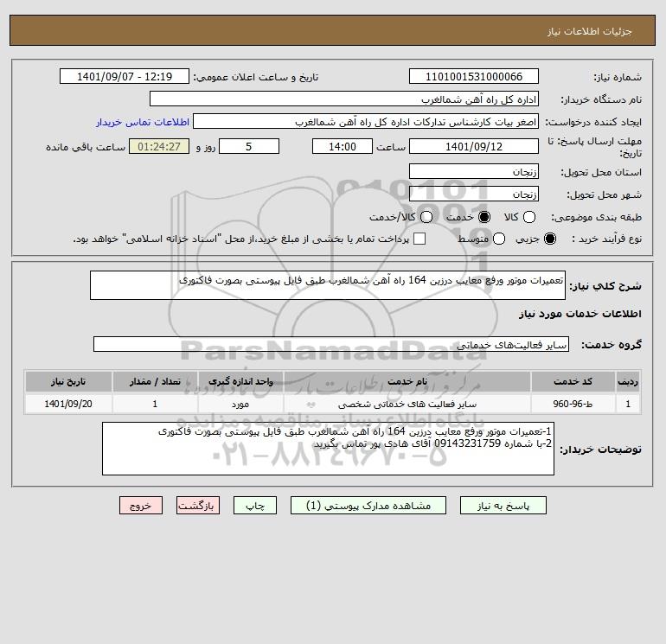Click the تاریخ نیاز column header
666x644 pixels.
point(68,381)
